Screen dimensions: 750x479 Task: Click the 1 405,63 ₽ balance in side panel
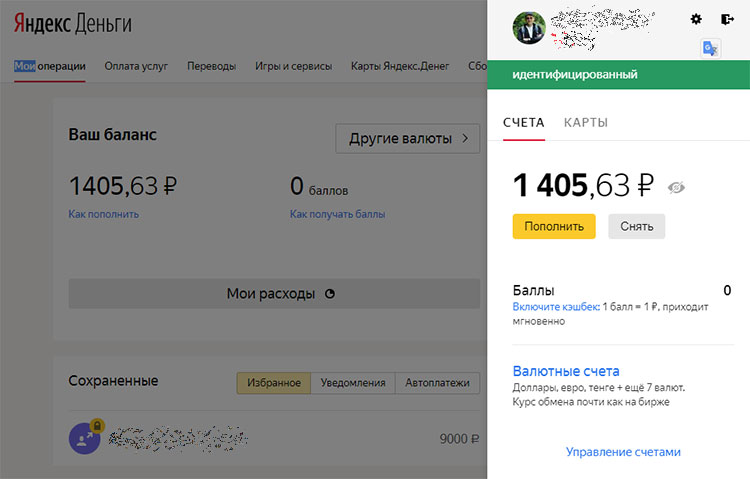[x=583, y=185]
